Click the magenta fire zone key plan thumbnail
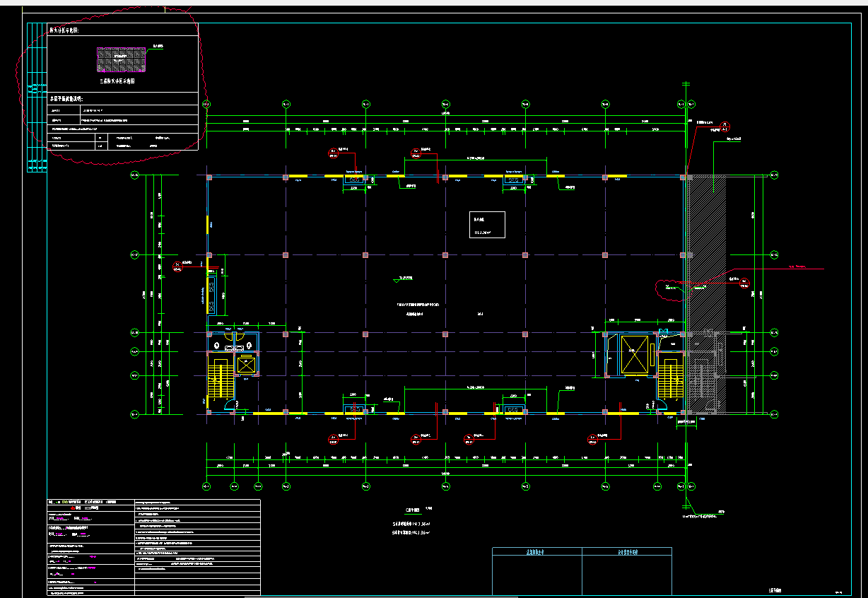 click(x=122, y=59)
